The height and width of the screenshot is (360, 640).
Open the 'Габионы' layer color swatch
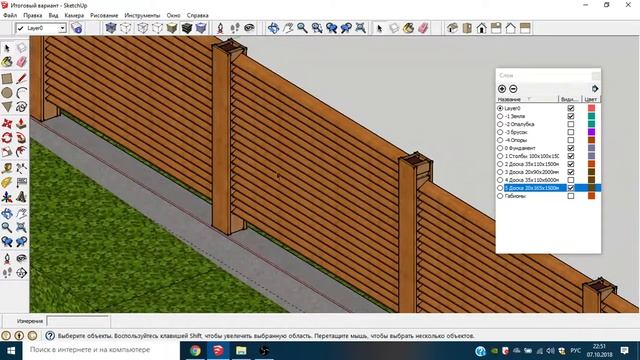tap(591, 196)
